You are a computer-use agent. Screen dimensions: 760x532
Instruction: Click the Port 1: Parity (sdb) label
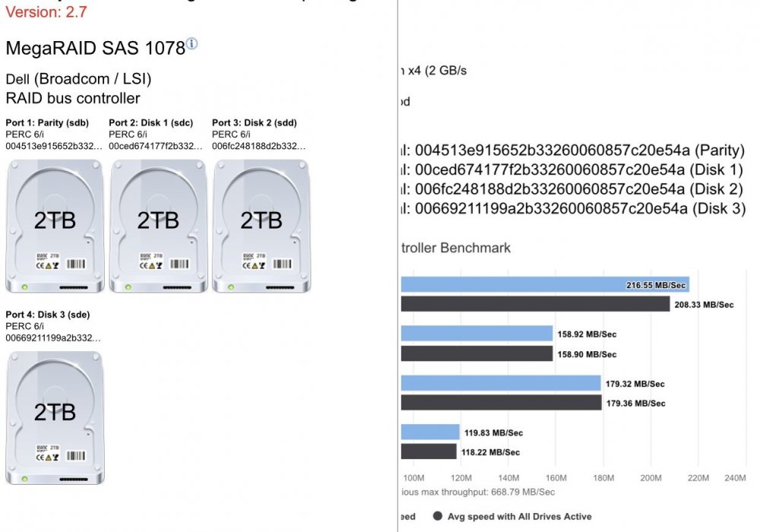pos(47,122)
